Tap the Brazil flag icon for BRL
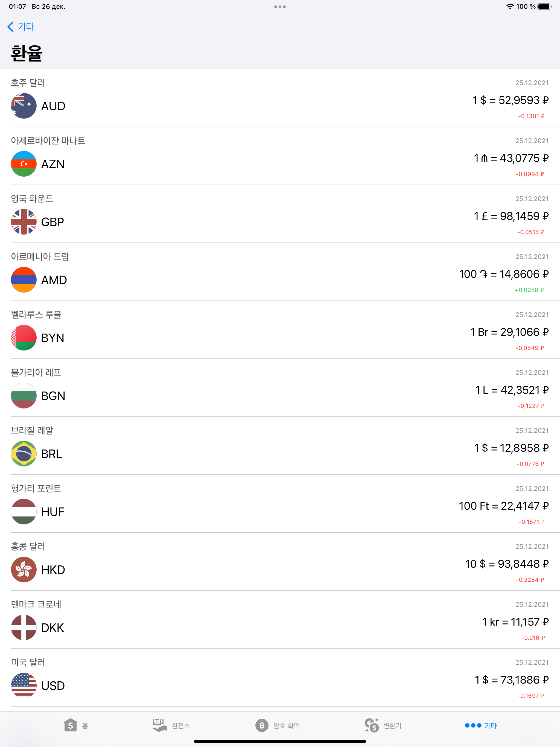 (x=24, y=454)
